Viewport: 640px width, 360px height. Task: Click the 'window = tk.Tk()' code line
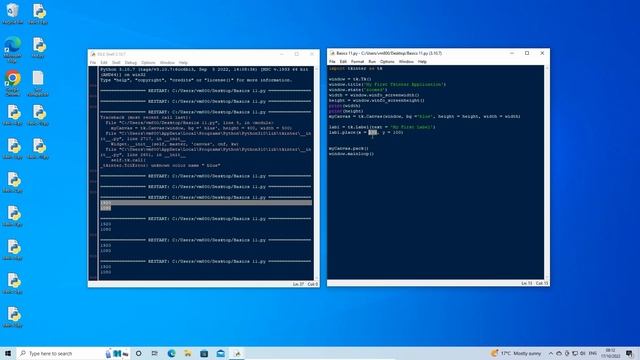[x=350, y=79]
